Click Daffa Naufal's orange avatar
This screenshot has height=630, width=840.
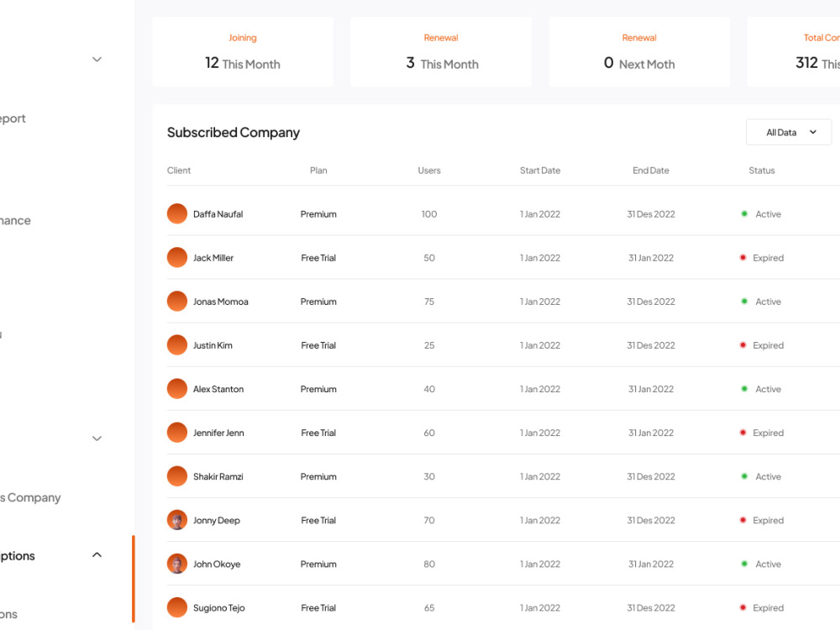[176, 213]
